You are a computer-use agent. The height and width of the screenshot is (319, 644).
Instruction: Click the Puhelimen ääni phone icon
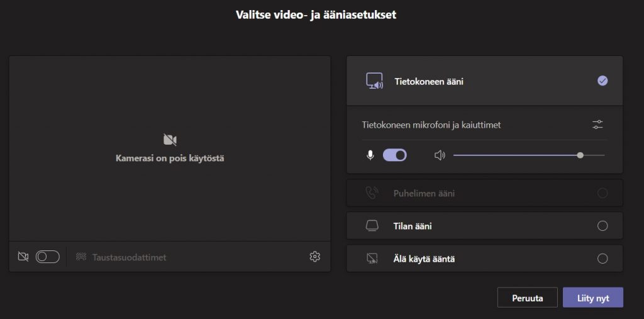pos(372,193)
